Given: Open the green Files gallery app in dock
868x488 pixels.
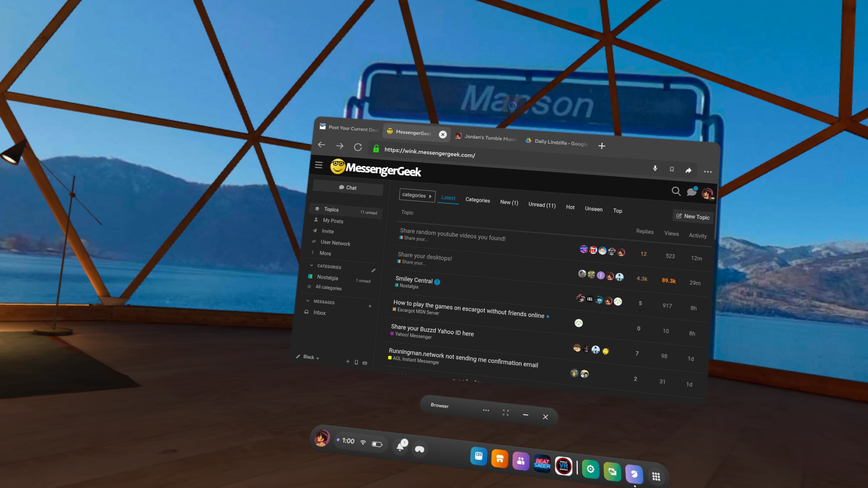Looking at the screenshot, I should point(612,472).
